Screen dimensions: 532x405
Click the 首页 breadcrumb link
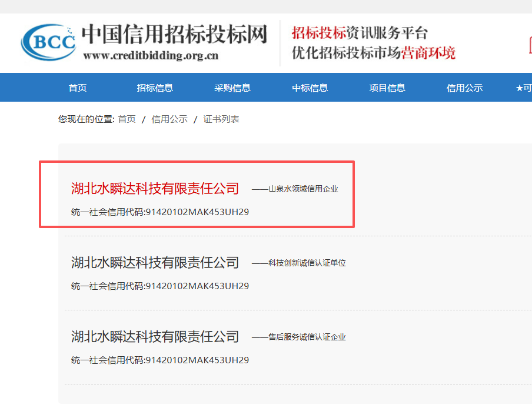(127, 119)
